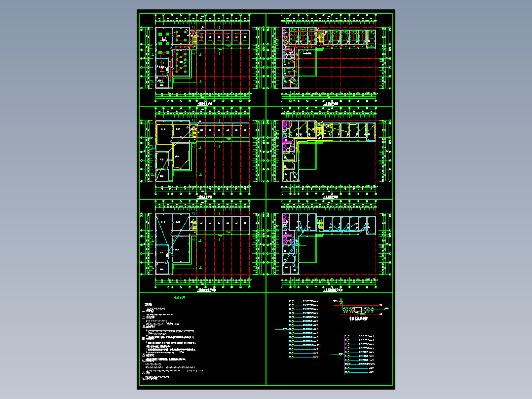The image size is (532, 399).
Task: Select the bottom-left floor plan with cyan wiring
Action: tap(202, 246)
